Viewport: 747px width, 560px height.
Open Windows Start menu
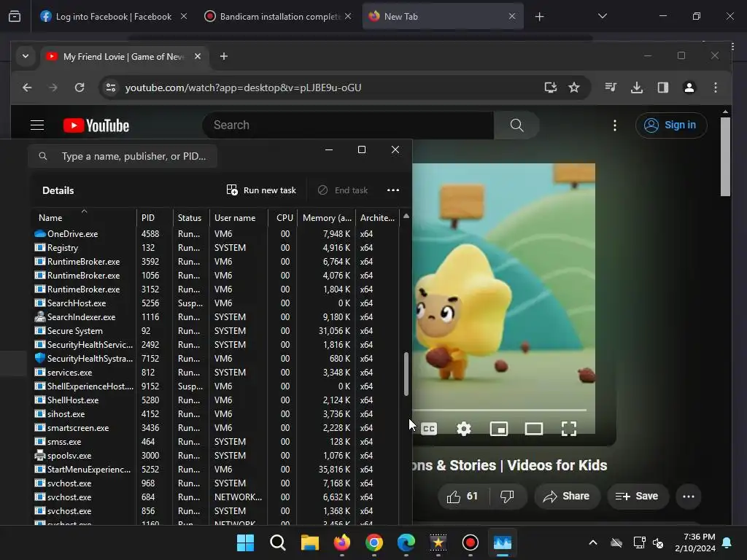pos(245,542)
